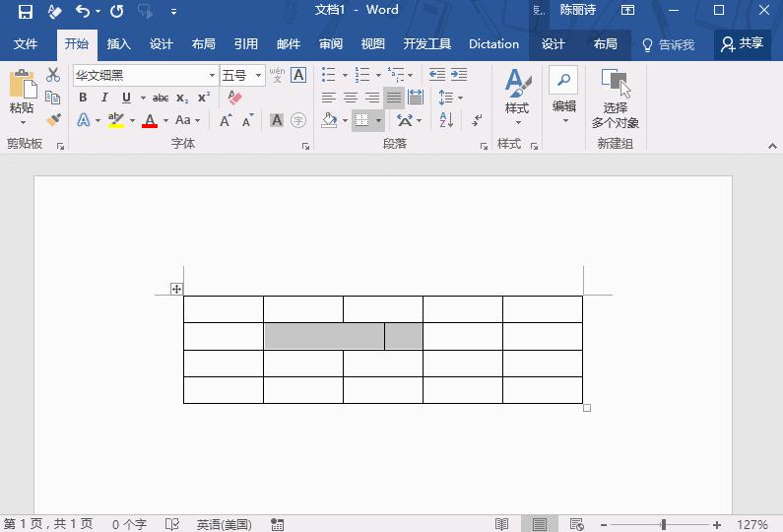Click the zoom slider handle
783x532 pixels.
point(663,524)
